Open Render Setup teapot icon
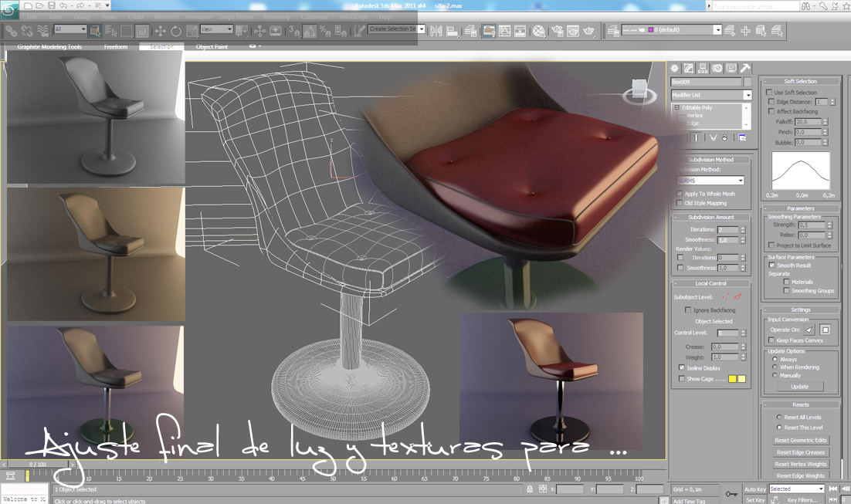 558,31
